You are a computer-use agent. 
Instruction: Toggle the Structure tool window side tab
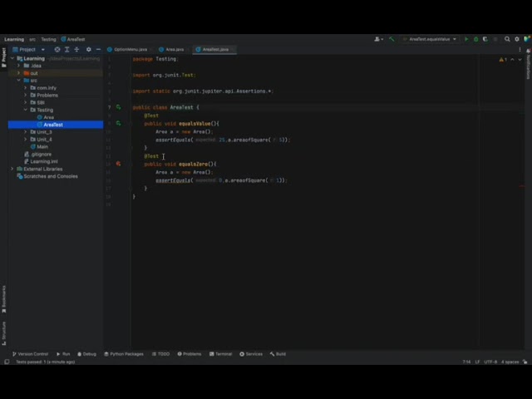[x=4, y=333]
